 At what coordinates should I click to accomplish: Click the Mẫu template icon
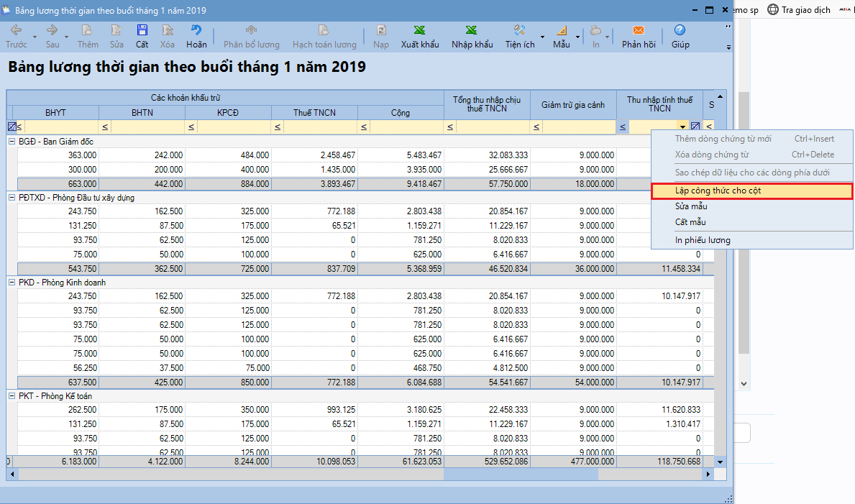click(561, 30)
